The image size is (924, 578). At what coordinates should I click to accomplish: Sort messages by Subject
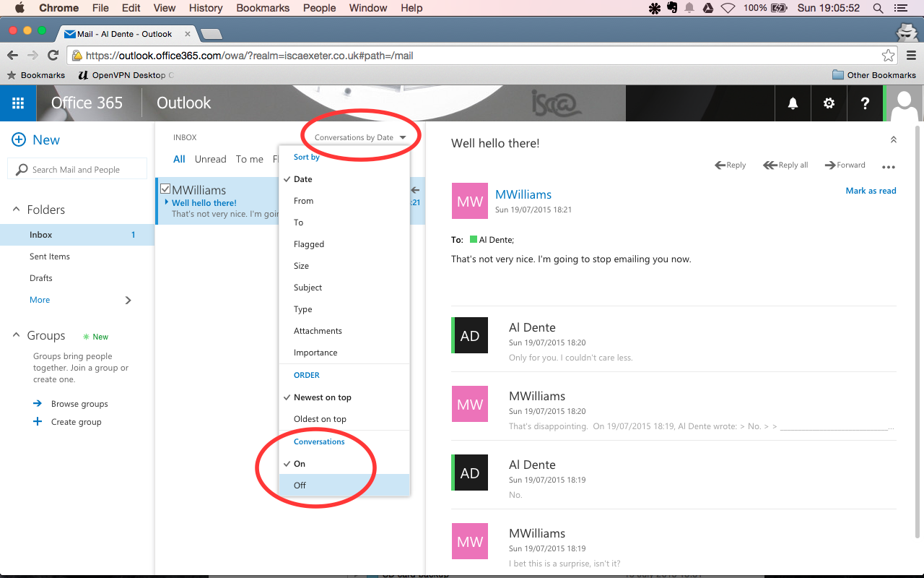pyautogui.click(x=344, y=288)
